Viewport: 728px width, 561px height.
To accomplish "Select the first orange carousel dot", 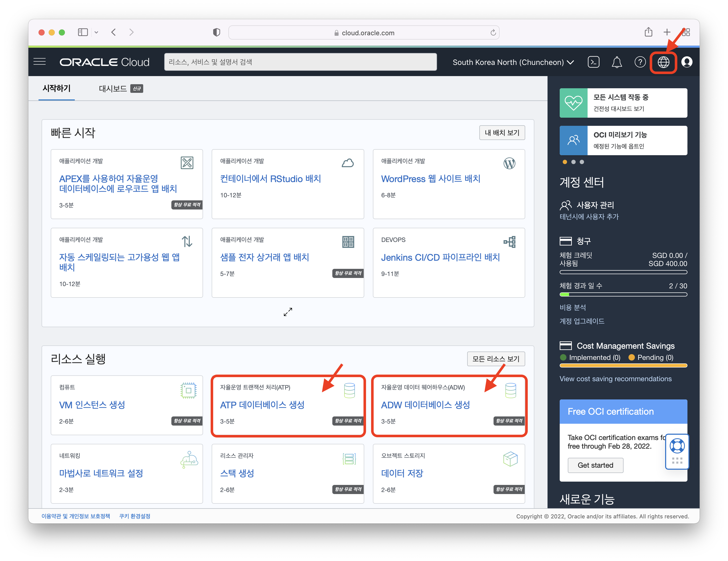I will click(x=565, y=162).
